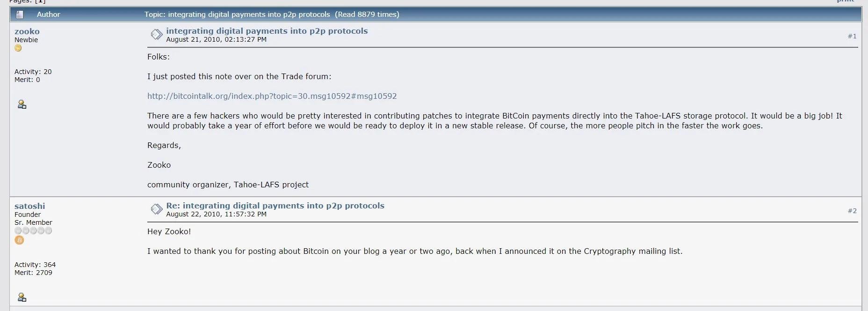Click message icon beside satoshi's Re: post title
The width and height of the screenshot is (868, 311).
tap(156, 209)
